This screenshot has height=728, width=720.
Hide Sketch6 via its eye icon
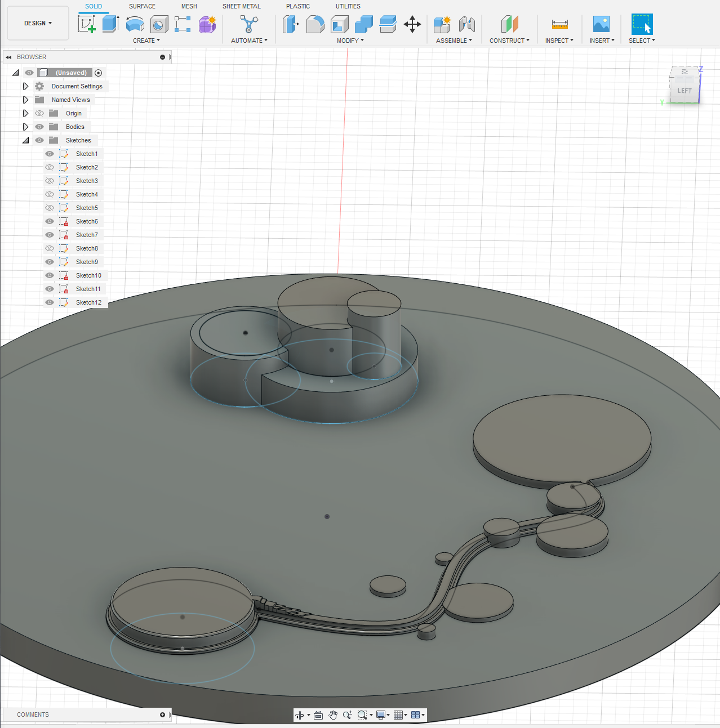click(50, 221)
